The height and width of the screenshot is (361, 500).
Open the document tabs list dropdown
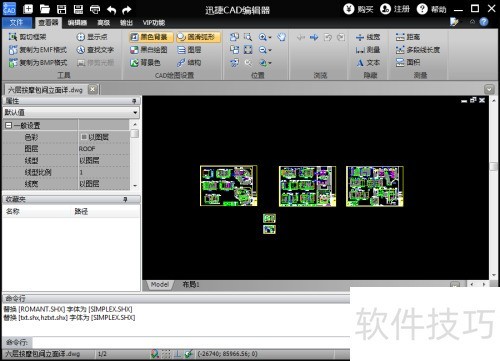click(x=489, y=89)
